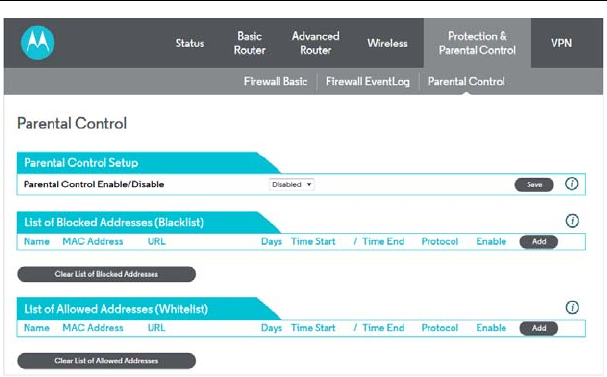Click List of Blocked Addresses title
This screenshot has width=607, height=377.
(114, 223)
